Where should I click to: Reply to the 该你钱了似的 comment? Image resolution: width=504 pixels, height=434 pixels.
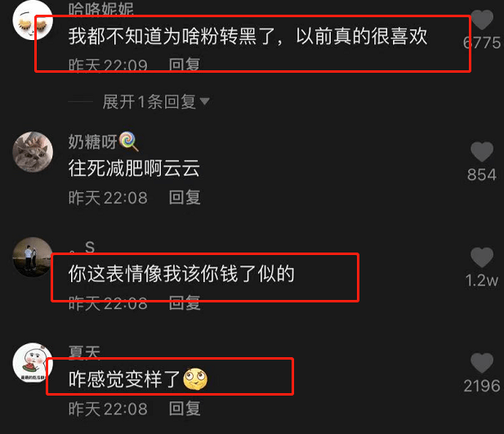[x=185, y=302]
